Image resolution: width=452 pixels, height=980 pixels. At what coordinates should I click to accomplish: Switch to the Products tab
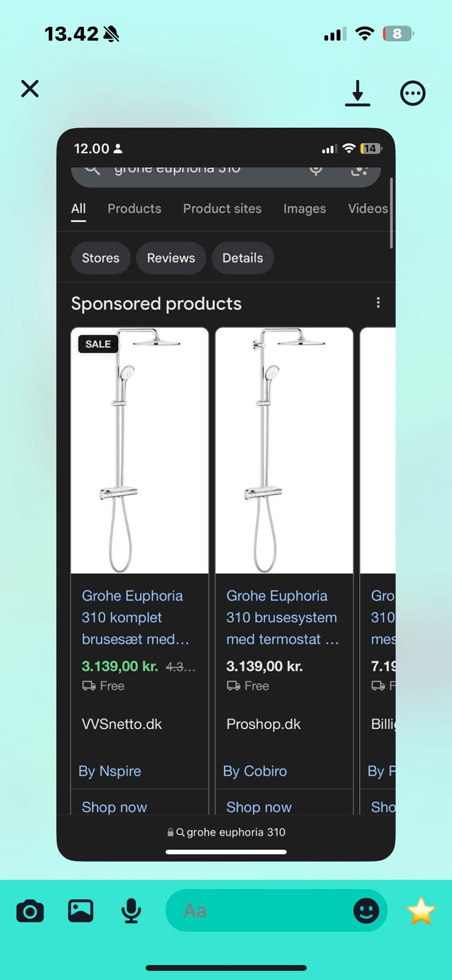tap(134, 209)
